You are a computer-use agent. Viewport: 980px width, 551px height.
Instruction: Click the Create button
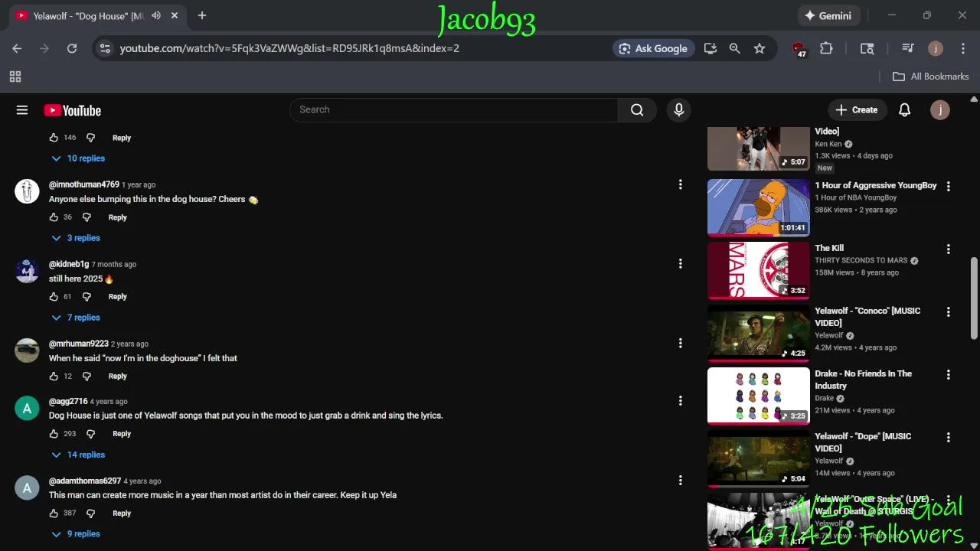tap(857, 110)
